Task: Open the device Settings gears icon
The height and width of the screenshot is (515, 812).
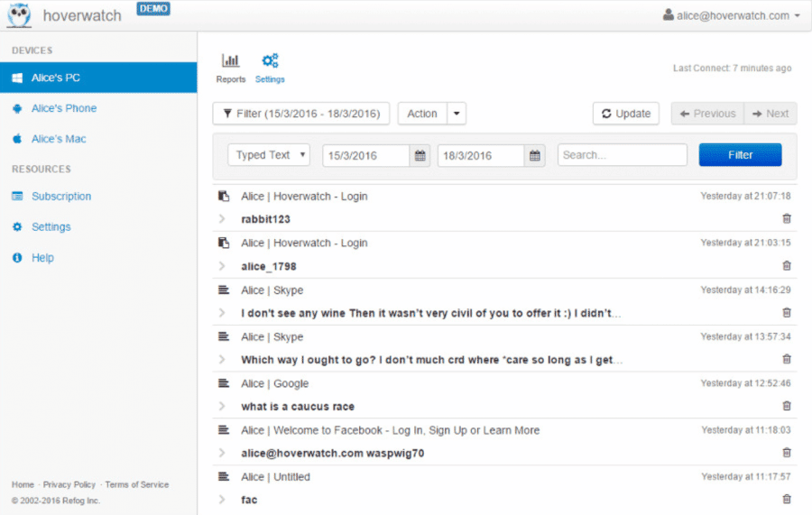Action: pyautogui.click(x=270, y=60)
